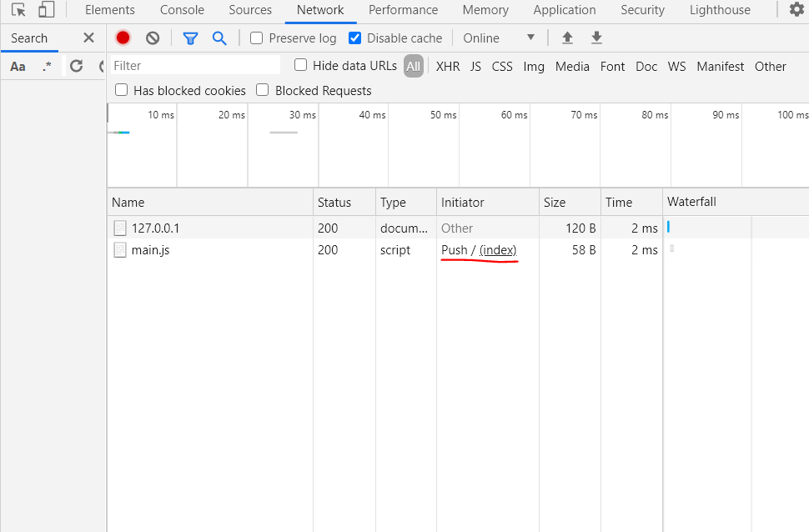Sort requests by Name column

pos(210,203)
